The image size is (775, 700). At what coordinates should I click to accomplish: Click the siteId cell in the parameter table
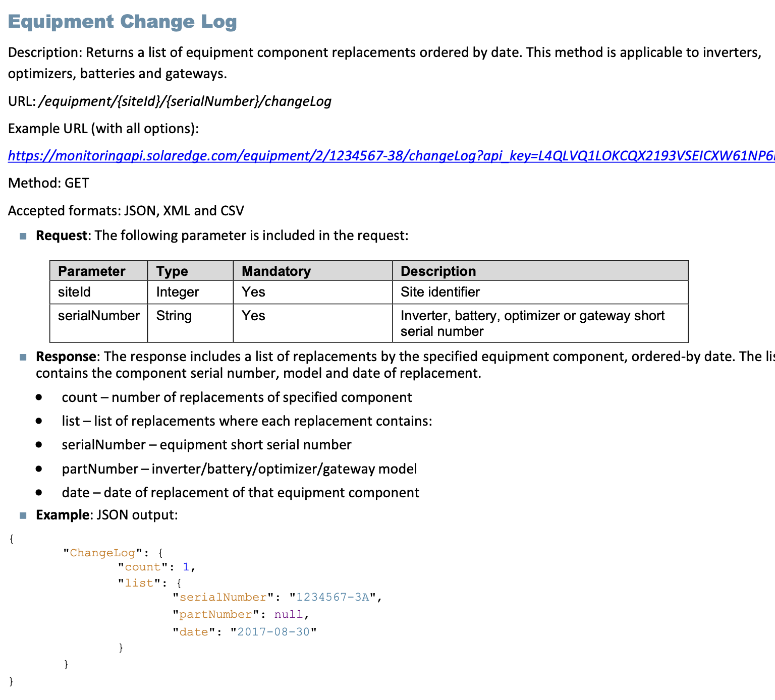click(74, 292)
